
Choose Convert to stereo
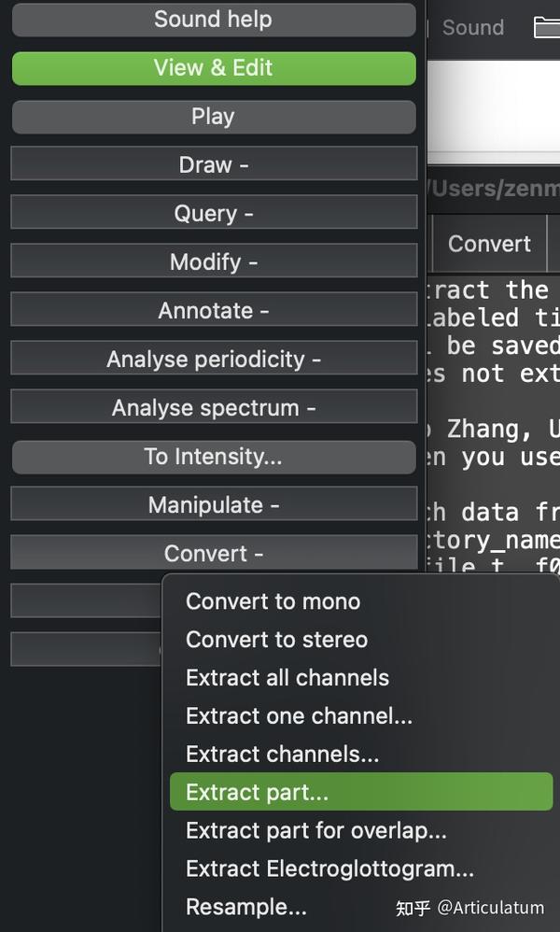[276, 640]
